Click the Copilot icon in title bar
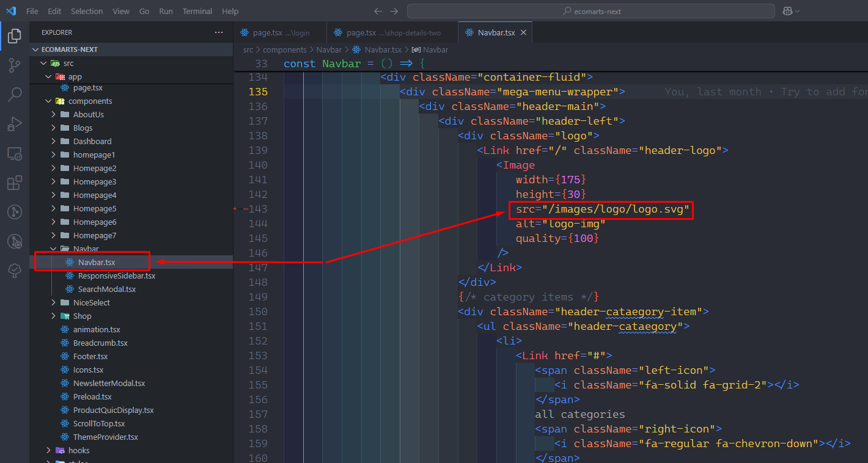Image resolution: width=868 pixels, height=463 pixels. [787, 11]
